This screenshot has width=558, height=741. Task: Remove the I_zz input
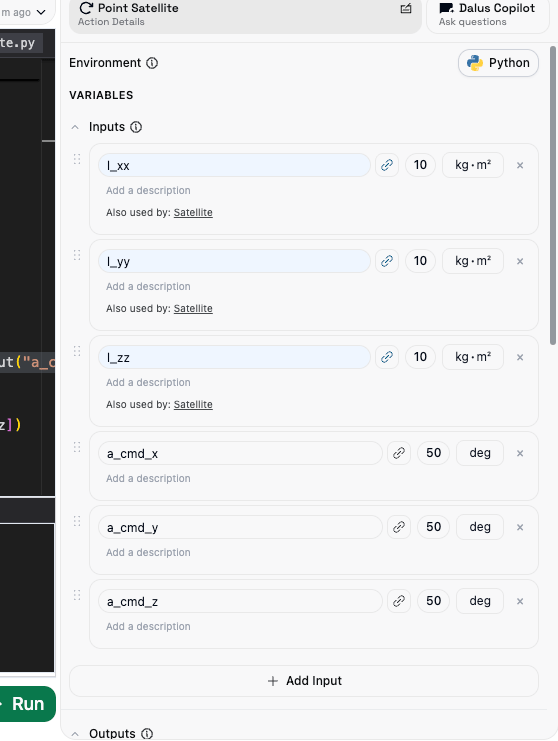point(520,357)
